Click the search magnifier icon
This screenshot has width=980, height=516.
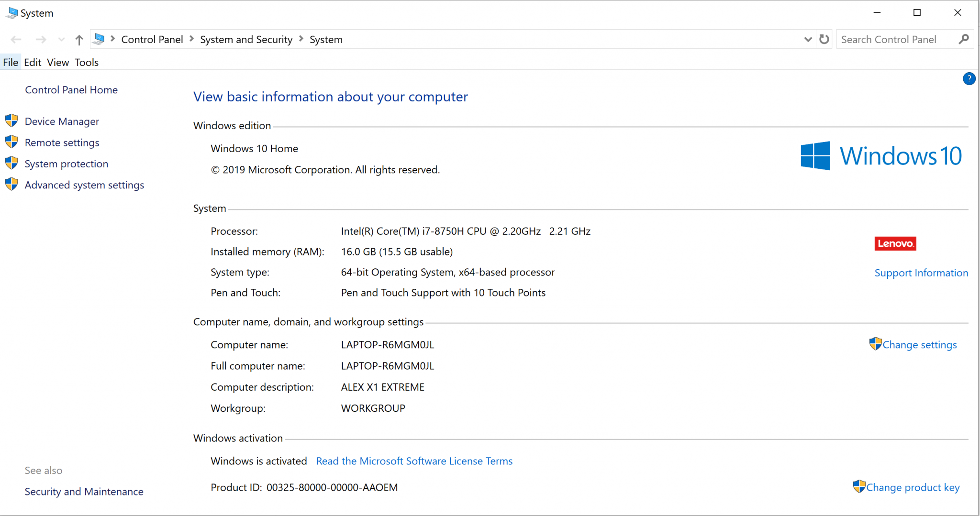pos(964,39)
